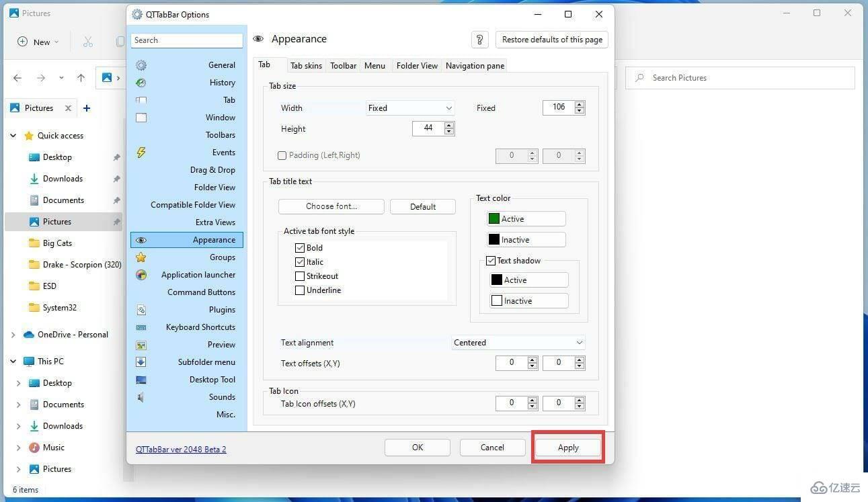This screenshot has height=502, width=868.
Task: Click the Default font button
Action: (x=423, y=207)
